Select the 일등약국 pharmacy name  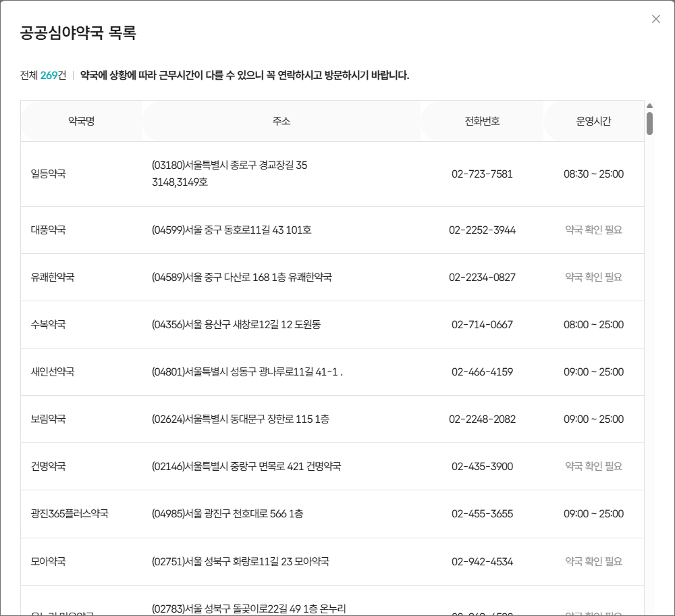coord(49,174)
